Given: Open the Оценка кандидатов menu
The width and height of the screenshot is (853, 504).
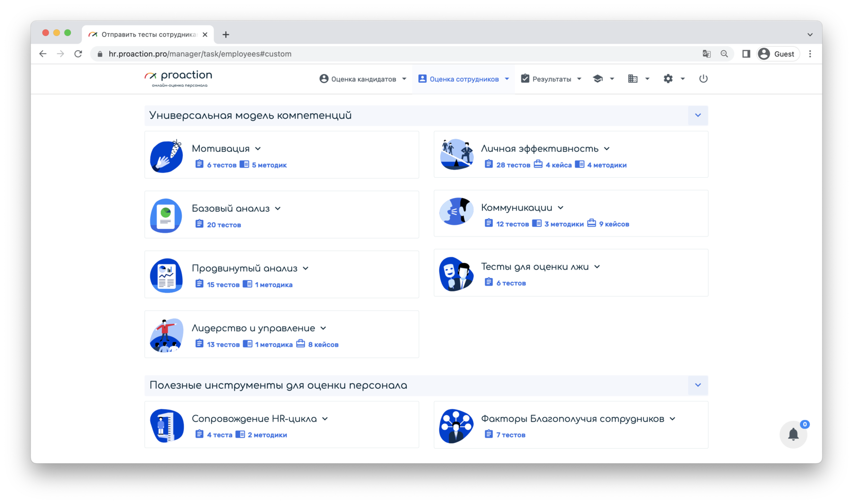Looking at the screenshot, I should tap(363, 79).
